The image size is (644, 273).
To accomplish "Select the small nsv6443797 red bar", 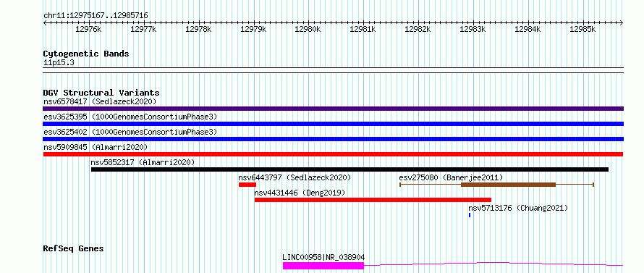I will [x=247, y=185].
